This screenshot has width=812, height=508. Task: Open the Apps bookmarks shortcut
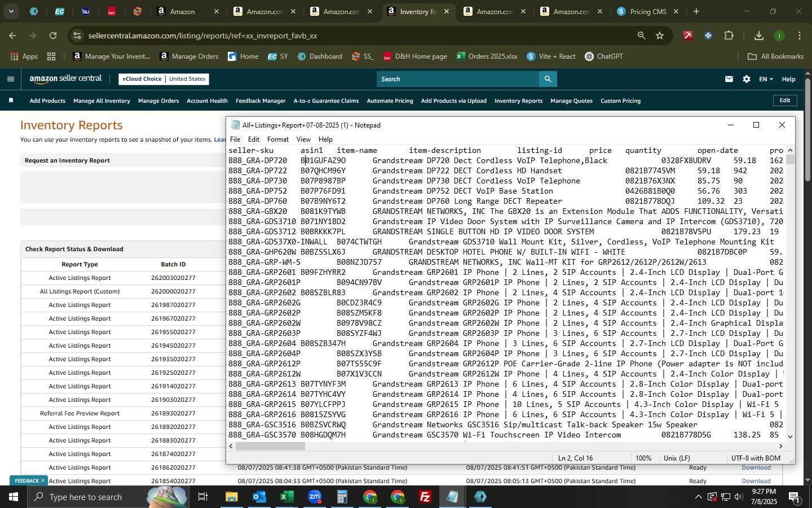tap(24, 56)
